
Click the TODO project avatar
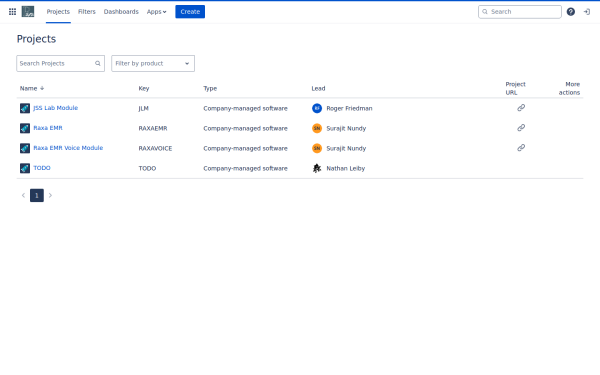pyautogui.click(x=25, y=168)
